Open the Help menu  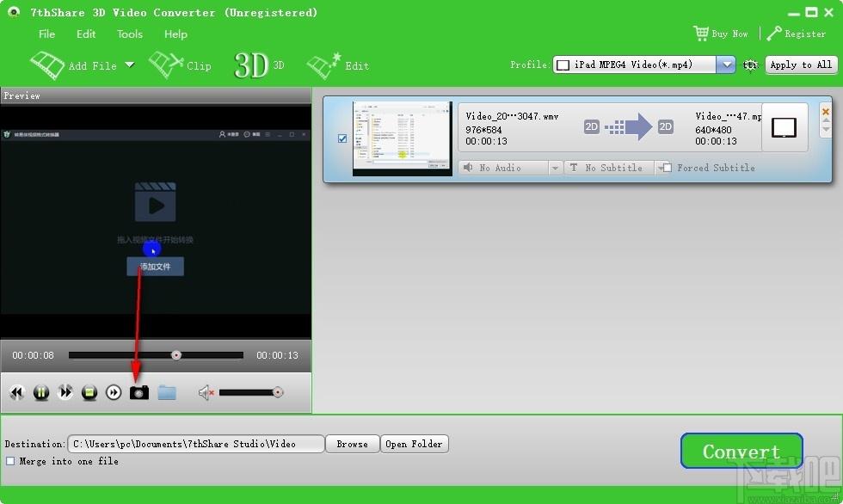coord(175,34)
